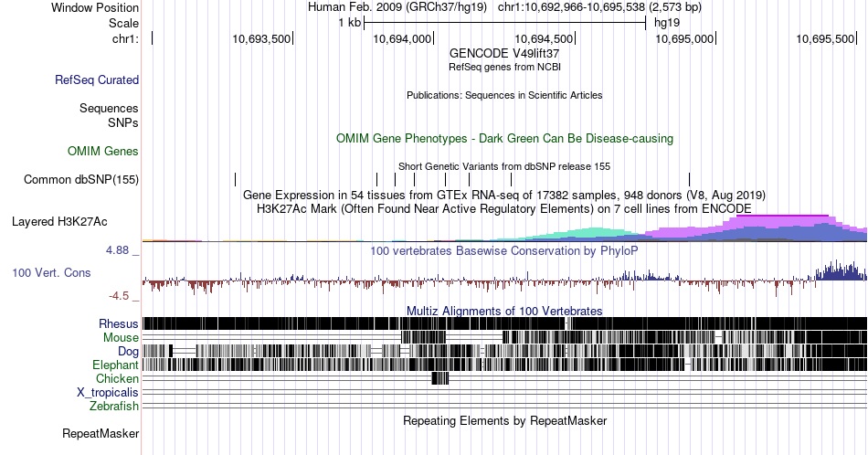Click the Zebrafish alignment label
This screenshot has height=455, width=868.
(114, 407)
